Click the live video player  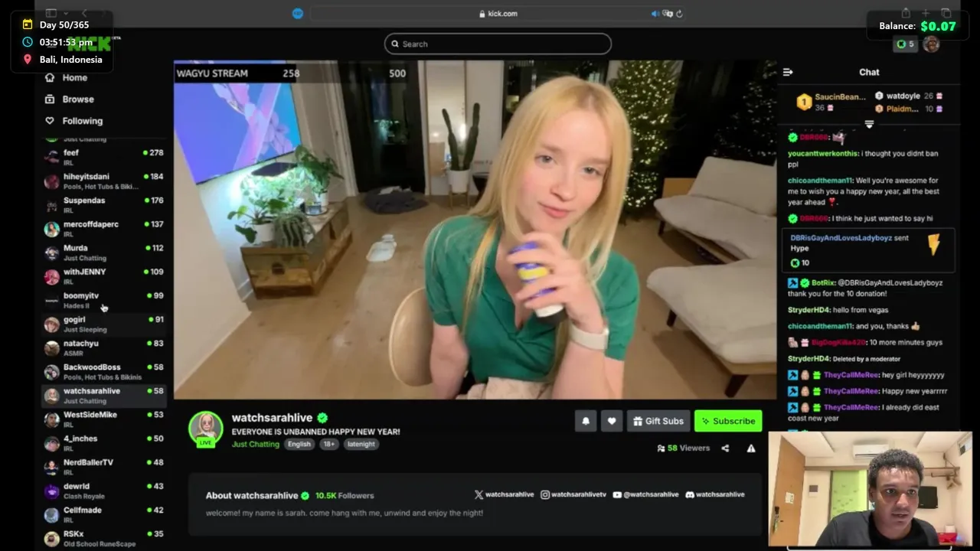pyautogui.click(x=475, y=230)
